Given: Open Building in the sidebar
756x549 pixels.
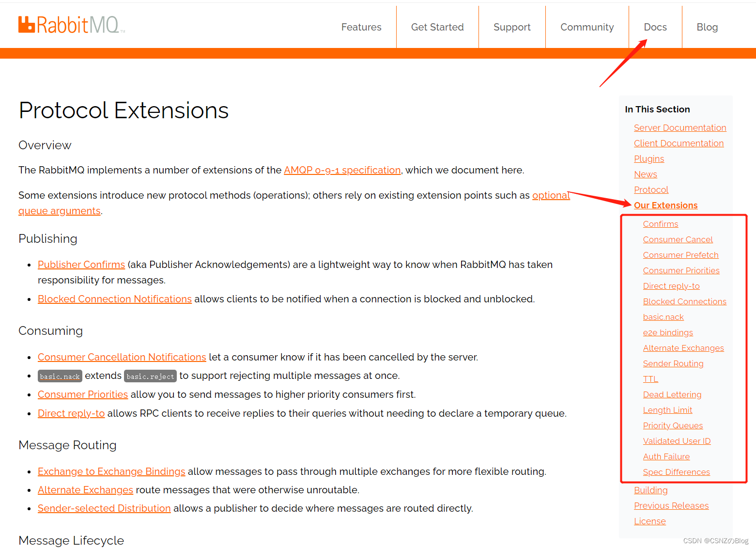Looking at the screenshot, I should pos(651,490).
